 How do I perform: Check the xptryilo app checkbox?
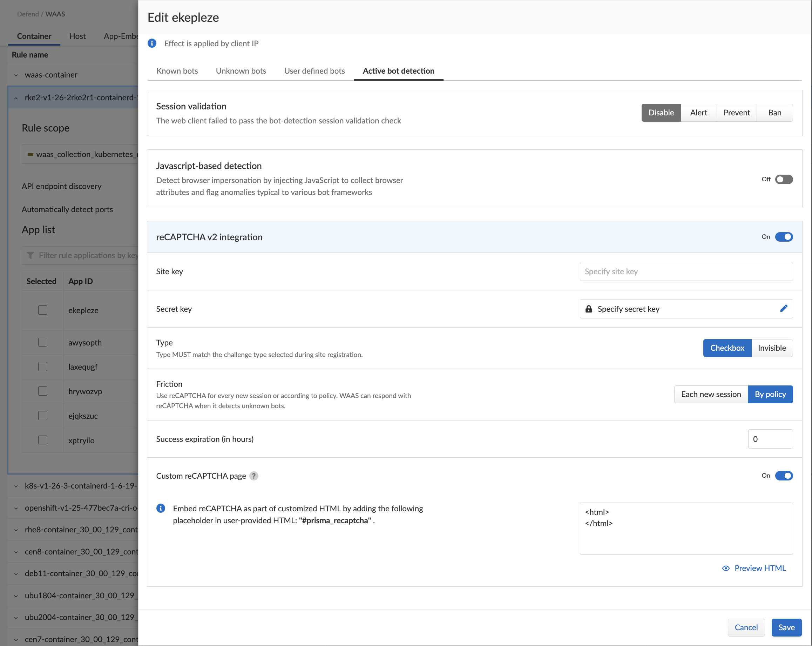[x=42, y=440]
